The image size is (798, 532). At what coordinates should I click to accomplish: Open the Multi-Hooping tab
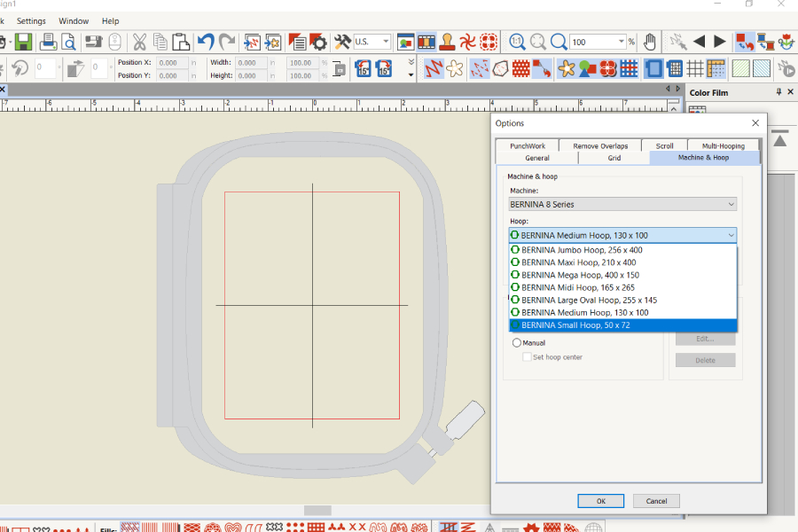point(723,145)
